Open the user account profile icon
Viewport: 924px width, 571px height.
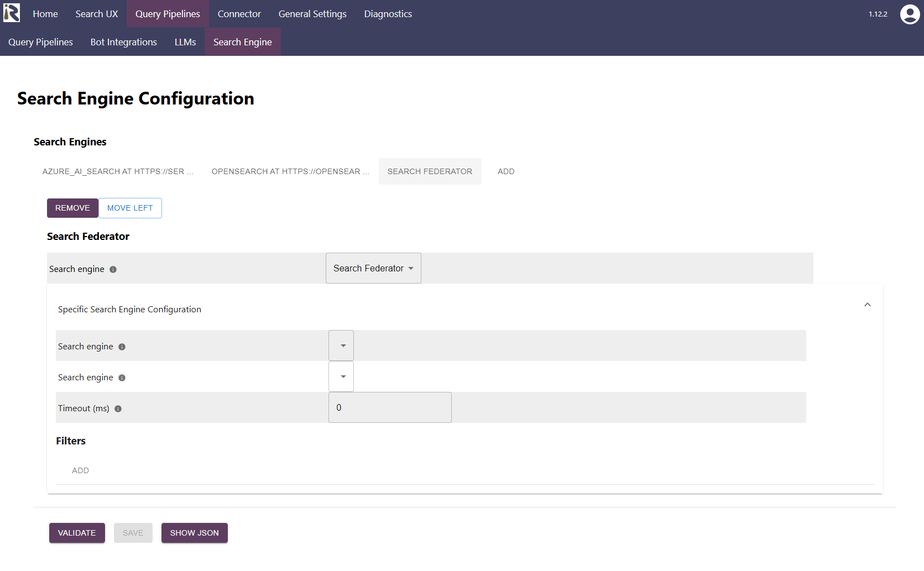910,14
